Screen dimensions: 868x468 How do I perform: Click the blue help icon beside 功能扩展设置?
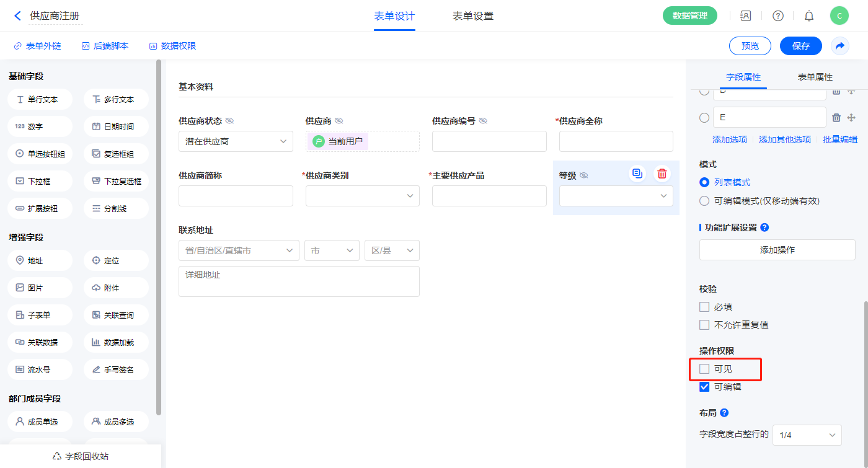click(x=764, y=227)
